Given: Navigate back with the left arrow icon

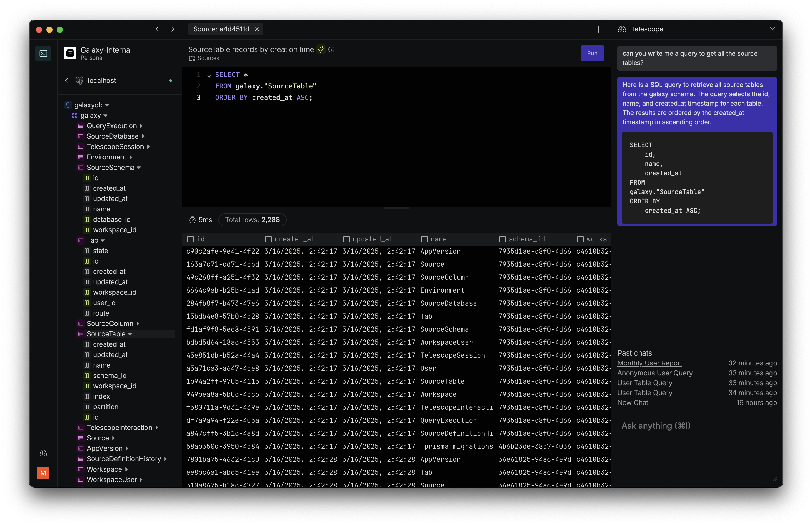Looking at the screenshot, I should click(158, 29).
